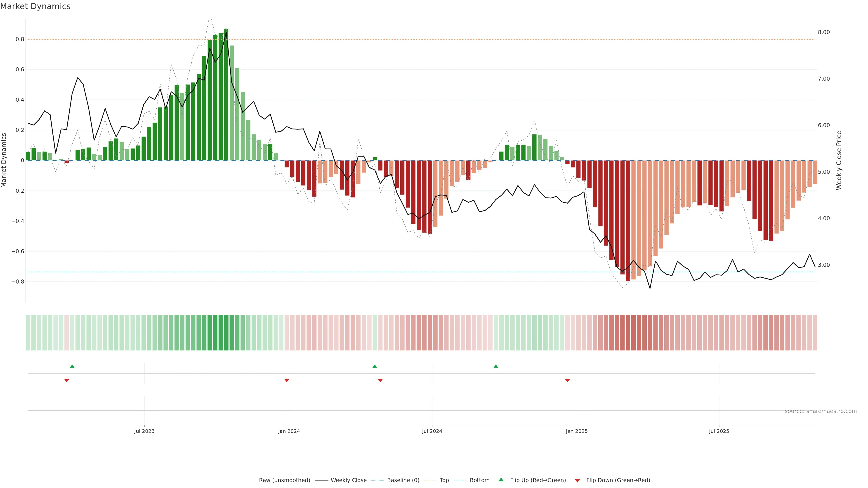Click the Jul 2024 x-axis label
This screenshot has width=868, height=488.
pyautogui.click(x=432, y=431)
